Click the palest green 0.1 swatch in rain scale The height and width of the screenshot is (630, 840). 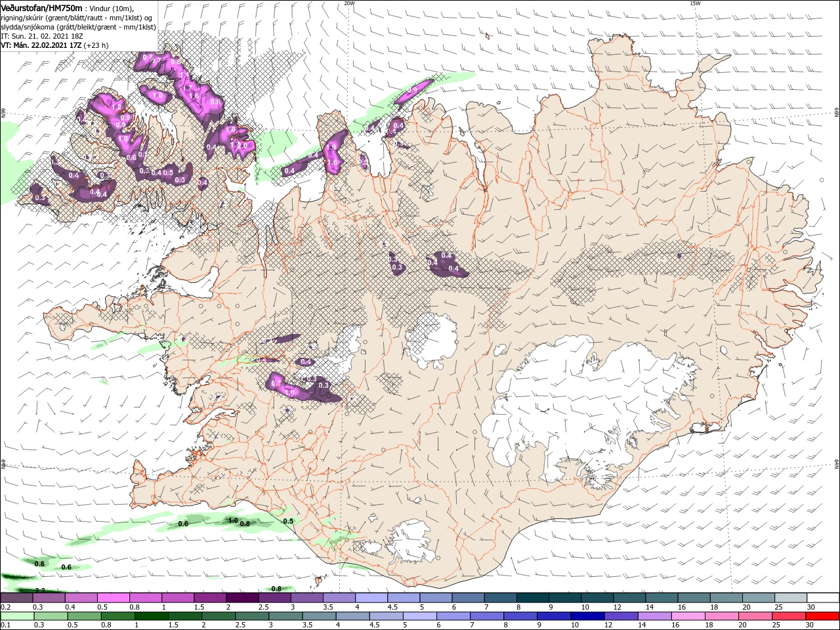(17, 616)
